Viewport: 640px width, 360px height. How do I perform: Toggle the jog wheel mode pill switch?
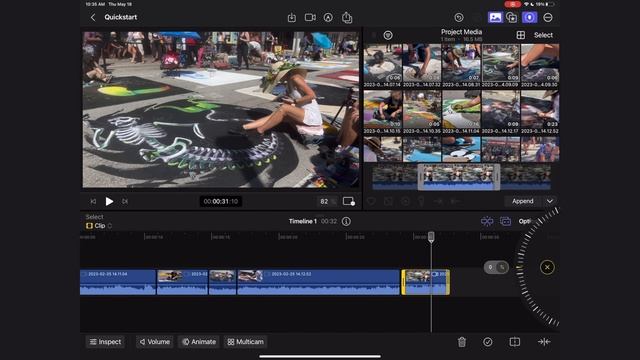[x=496, y=267]
